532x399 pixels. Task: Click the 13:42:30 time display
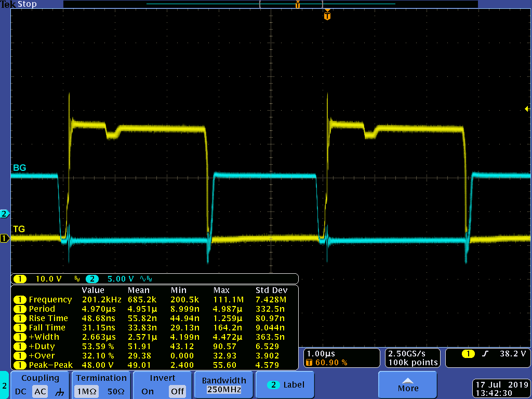494,393
